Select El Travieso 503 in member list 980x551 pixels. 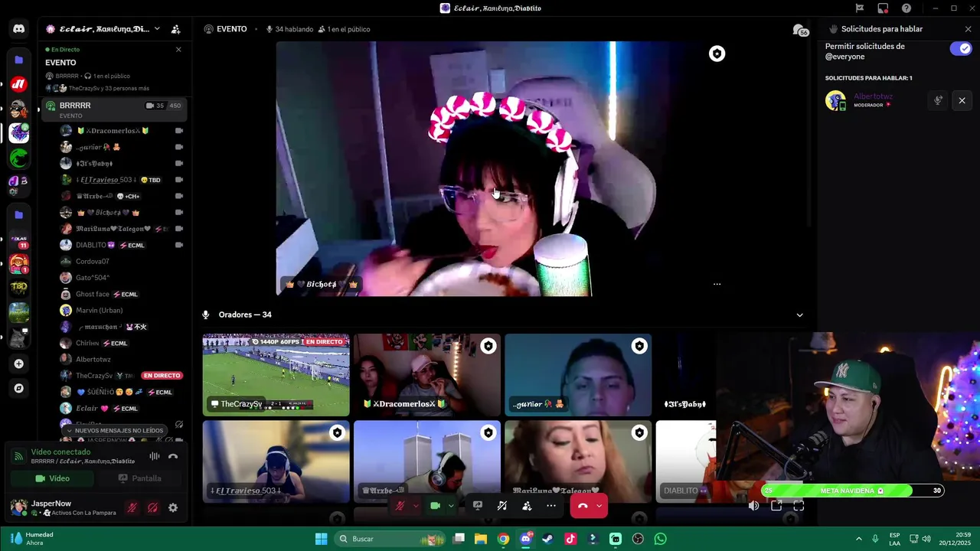tap(121, 180)
